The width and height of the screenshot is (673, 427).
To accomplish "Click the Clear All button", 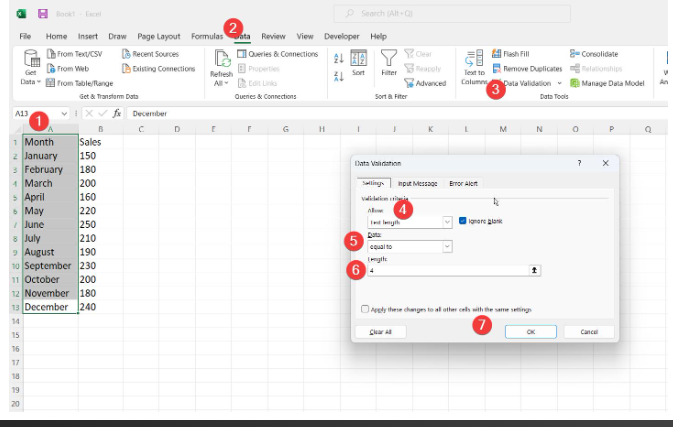I will tap(381, 331).
